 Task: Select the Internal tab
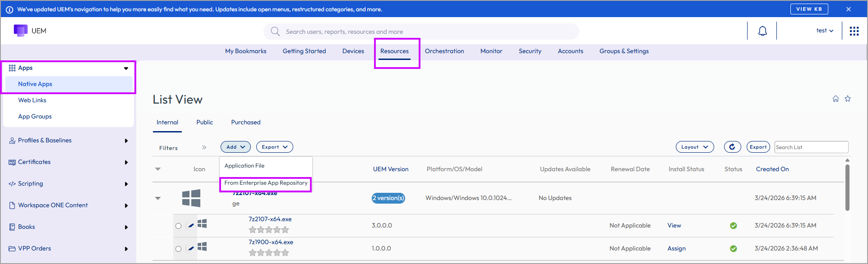(167, 122)
